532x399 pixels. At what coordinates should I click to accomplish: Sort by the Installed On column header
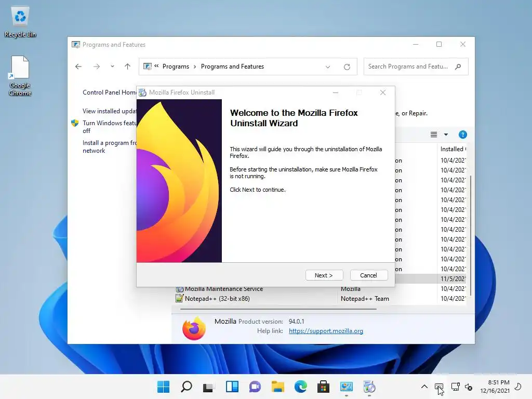[x=453, y=149]
